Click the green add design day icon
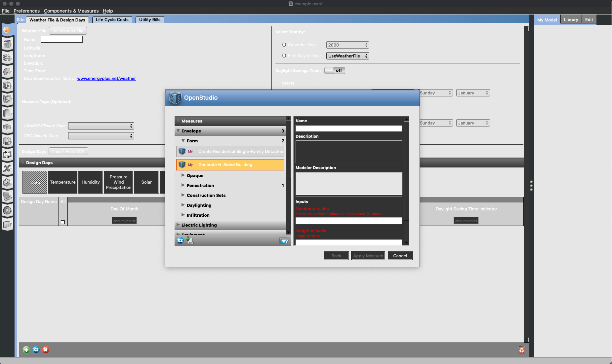This screenshot has height=364, width=612. [26, 350]
